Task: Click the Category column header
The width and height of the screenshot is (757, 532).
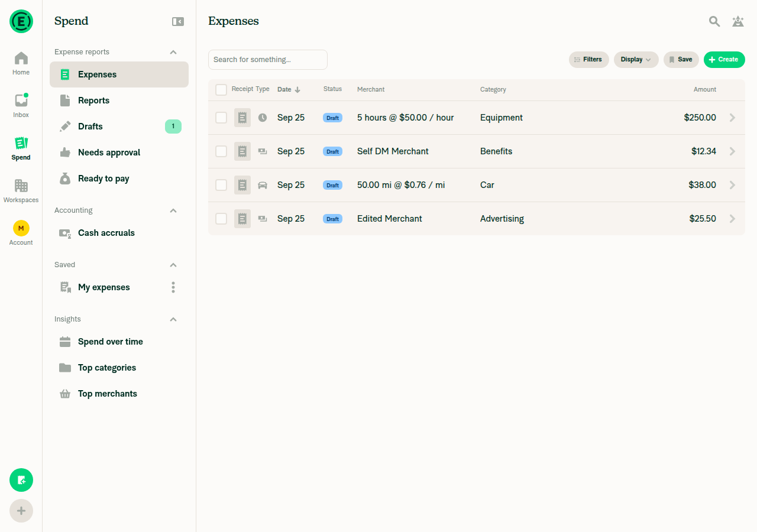Action: pos(493,90)
